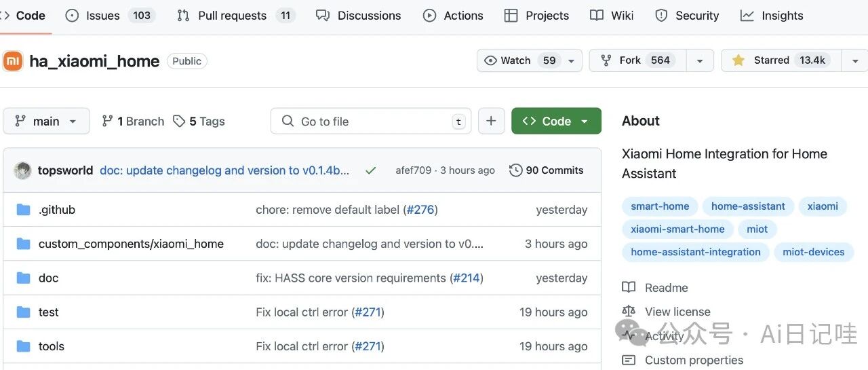This screenshot has width=868, height=370.
Task: Click the Readme book icon
Action: [x=629, y=287]
